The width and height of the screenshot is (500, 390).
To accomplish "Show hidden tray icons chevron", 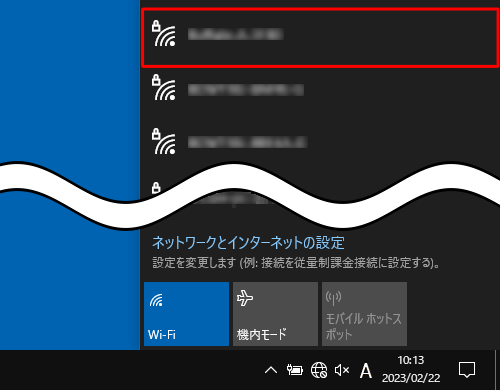I will (271, 370).
